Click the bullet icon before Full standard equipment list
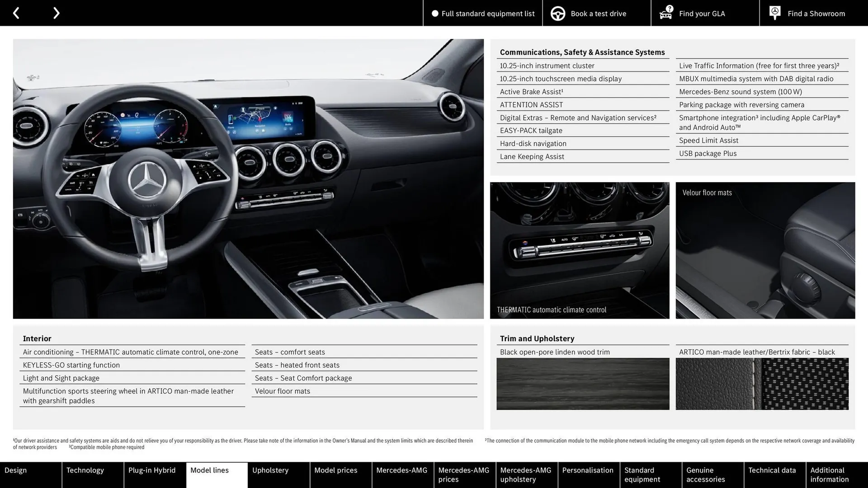The height and width of the screenshot is (488, 868). [435, 14]
